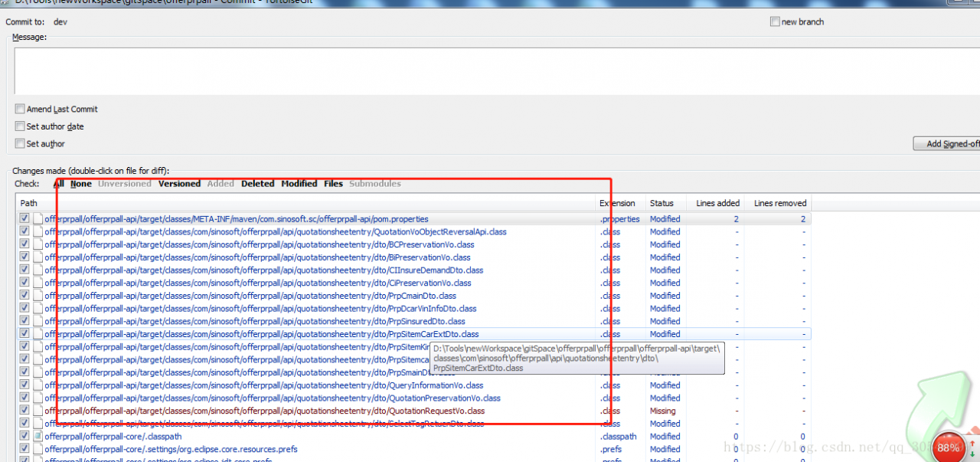Select the QuotationVoObjectReversalApi.class path

coord(276,232)
